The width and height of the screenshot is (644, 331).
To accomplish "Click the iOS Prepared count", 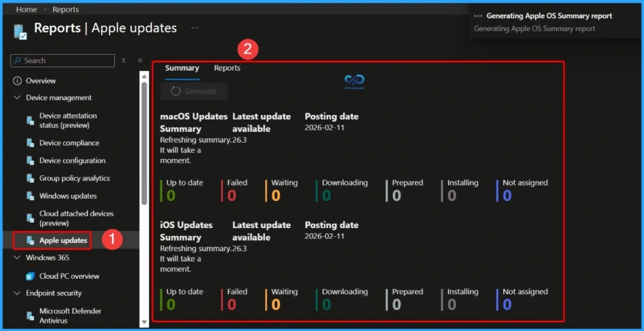I will click(x=396, y=305).
